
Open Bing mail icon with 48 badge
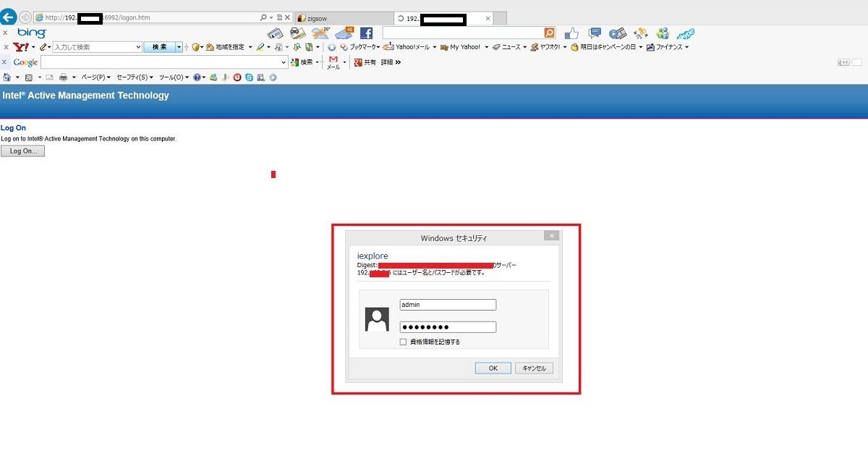coord(344,33)
